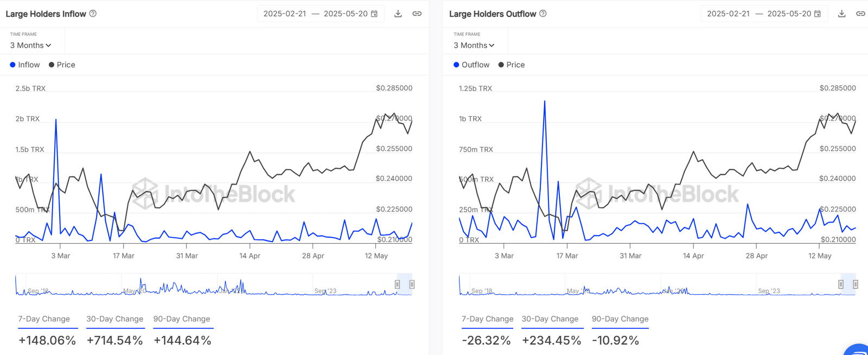
Task: Open calendar icon in Inflow date range
Action: pos(374,14)
